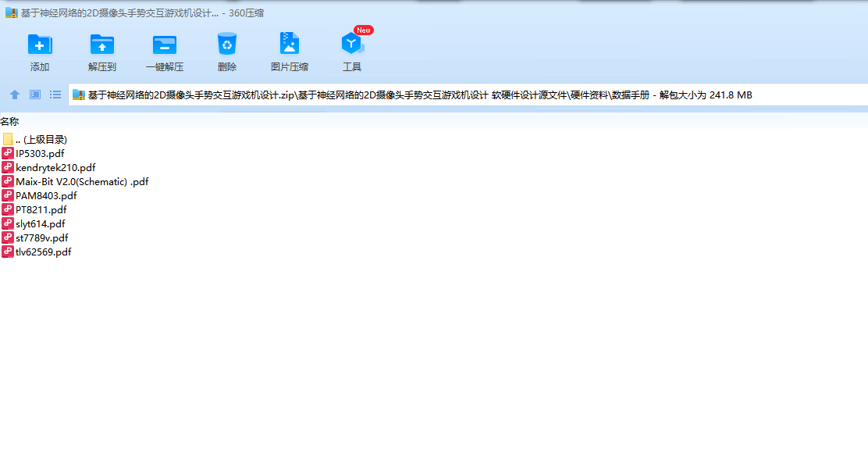Go up one level with arrow icon
868x457 pixels.
(x=15, y=95)
